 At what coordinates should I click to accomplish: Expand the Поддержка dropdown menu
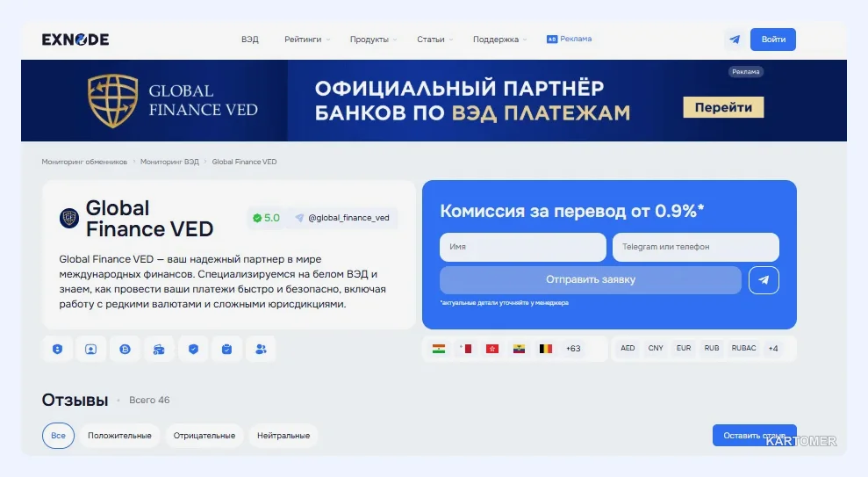point(500,40)
